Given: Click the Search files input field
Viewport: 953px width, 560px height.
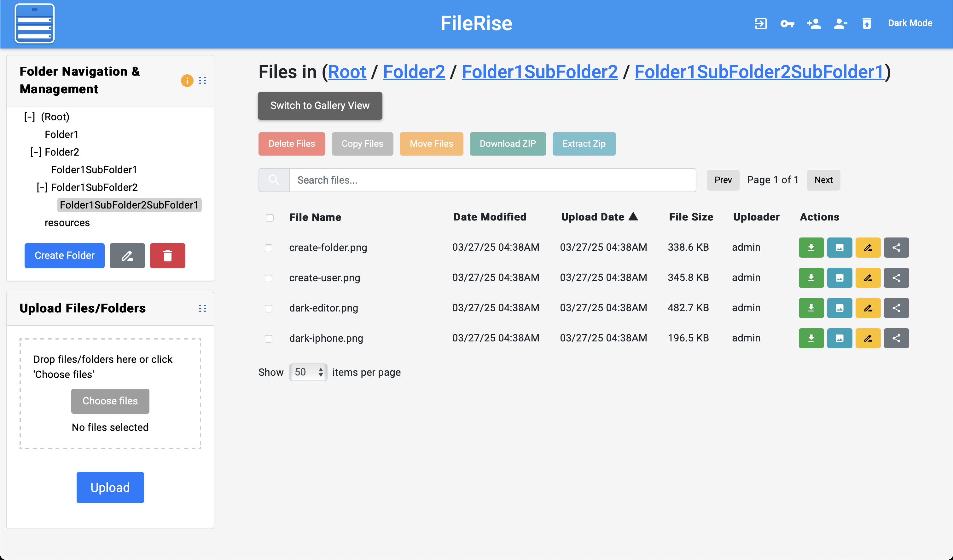Looking at the screenshot, I should pyautogui.click(x=492, y=180).
